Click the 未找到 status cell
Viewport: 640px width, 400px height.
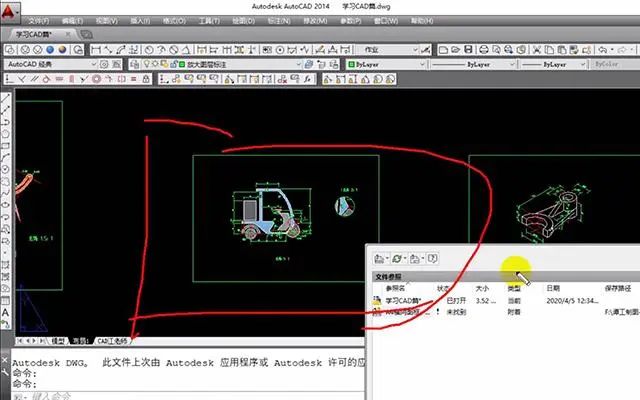coord(456,312)
